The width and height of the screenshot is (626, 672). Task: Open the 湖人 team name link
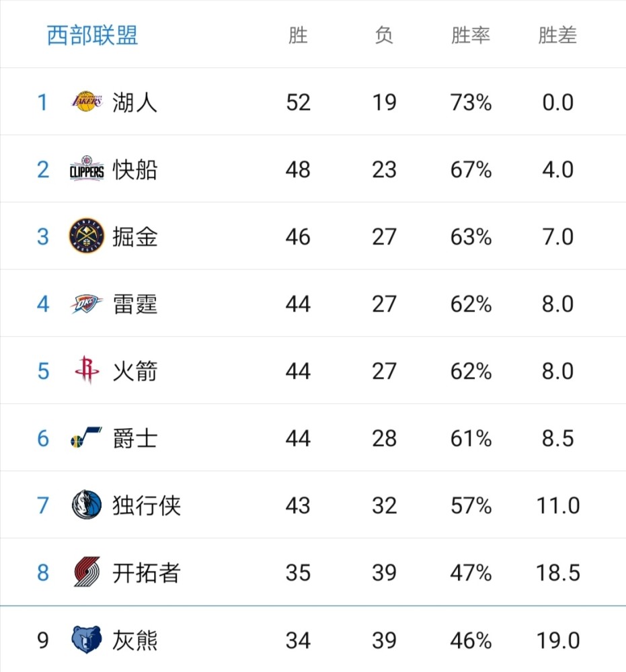(x=135, y=103)
